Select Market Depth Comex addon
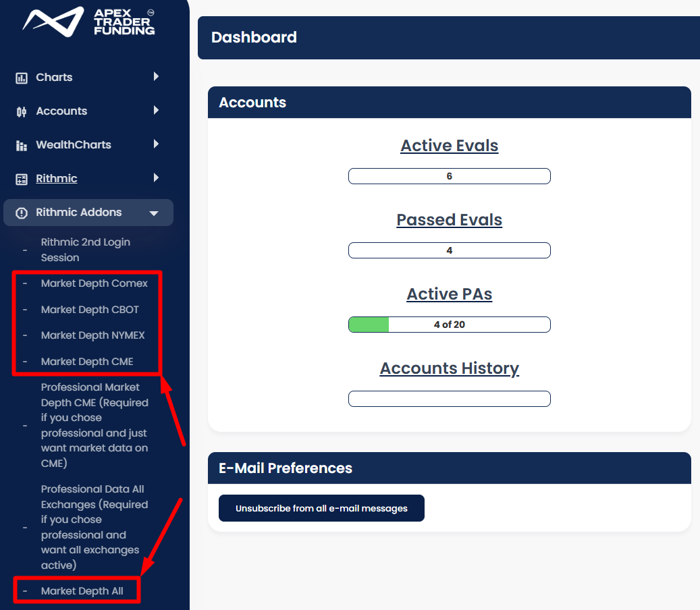This screenshot has width=700, height=610. pos(94,283)
